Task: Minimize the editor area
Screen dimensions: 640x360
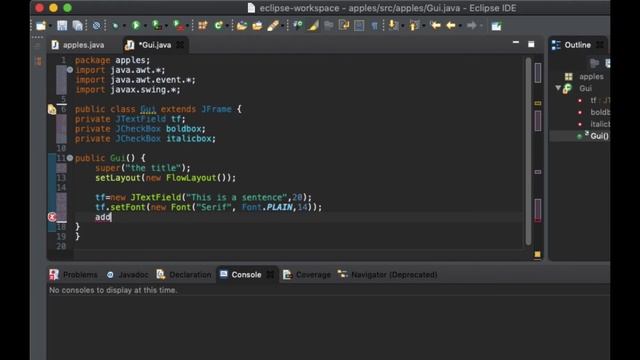Action: pos(516,42)
